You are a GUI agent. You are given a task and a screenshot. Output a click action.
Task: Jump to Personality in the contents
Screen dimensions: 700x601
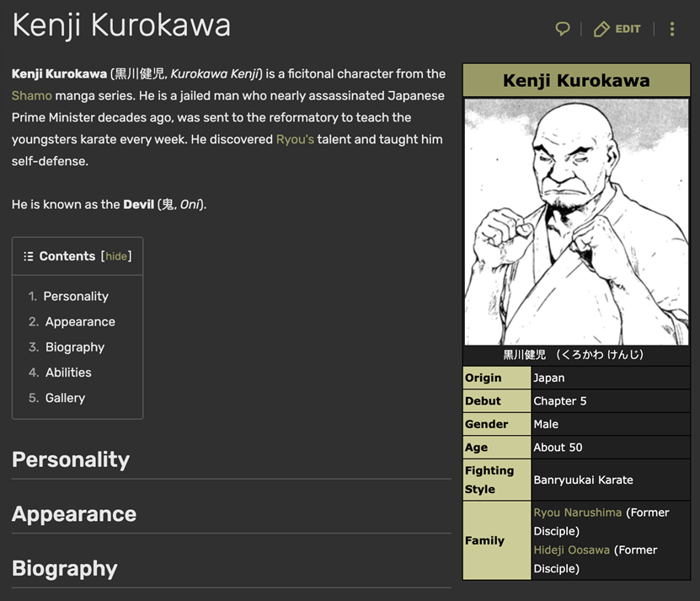pos(76,296)
